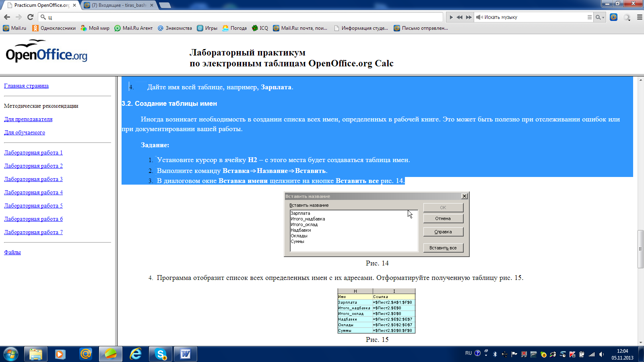644x362 pixels.
Task: Open the browser main menu (three bars)
Action: pyautogui.click(x=640, y=17)
